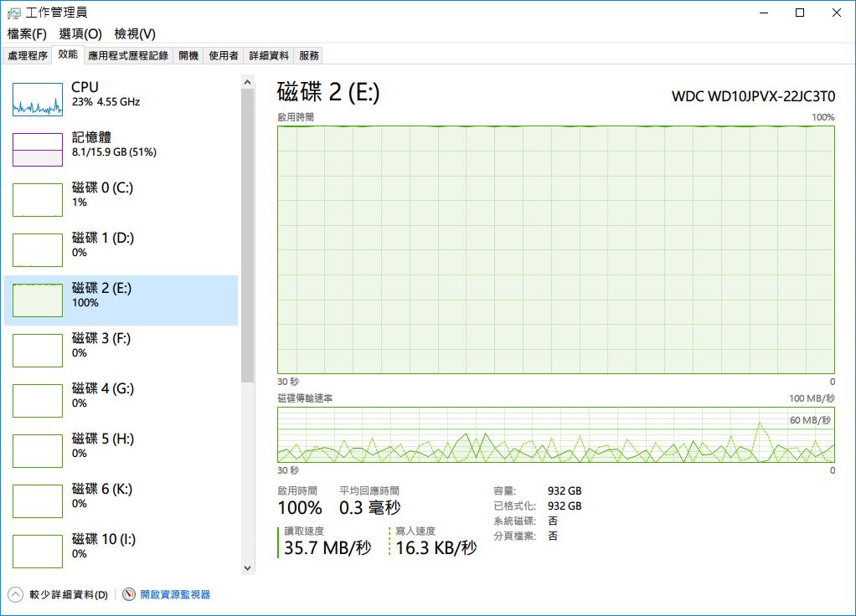Select the 磁碟 3 (F:) graph thumbnail
Screen dimensions: 856x616
point(38,351)
